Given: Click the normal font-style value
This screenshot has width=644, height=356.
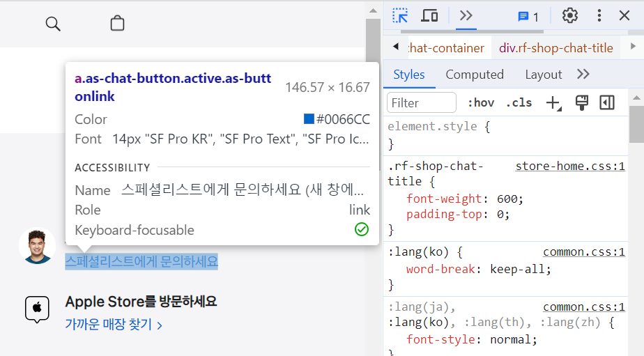Looking at the screenshot, I should [x=510, y=339].
